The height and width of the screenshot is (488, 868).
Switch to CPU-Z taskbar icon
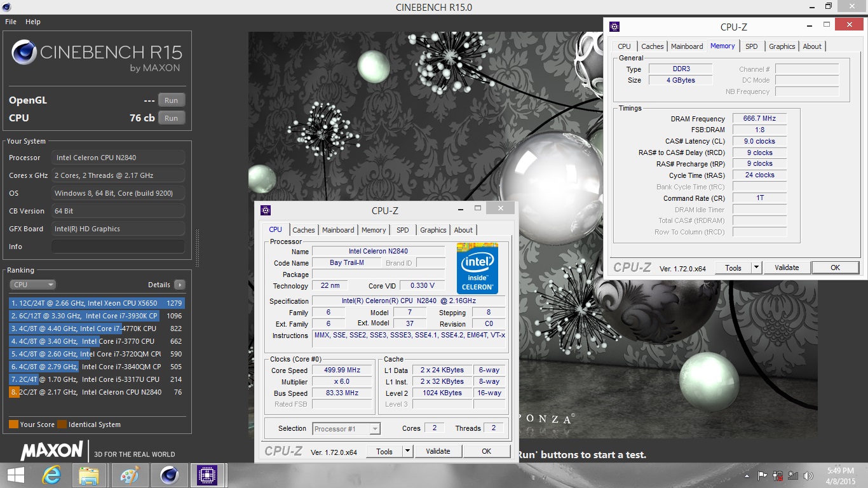coord(208,475)
